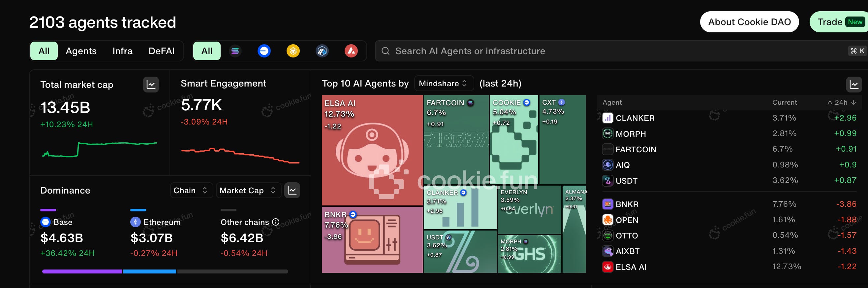Click FARTCOIN agent logo in table
868x288 pixels.
[x=607, y=149]
